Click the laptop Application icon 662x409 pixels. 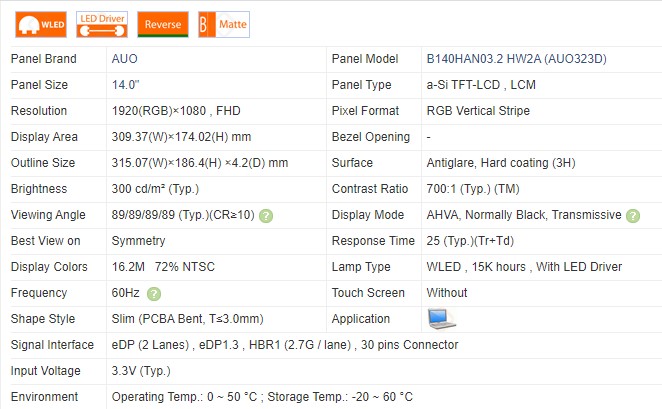point(441,319)
